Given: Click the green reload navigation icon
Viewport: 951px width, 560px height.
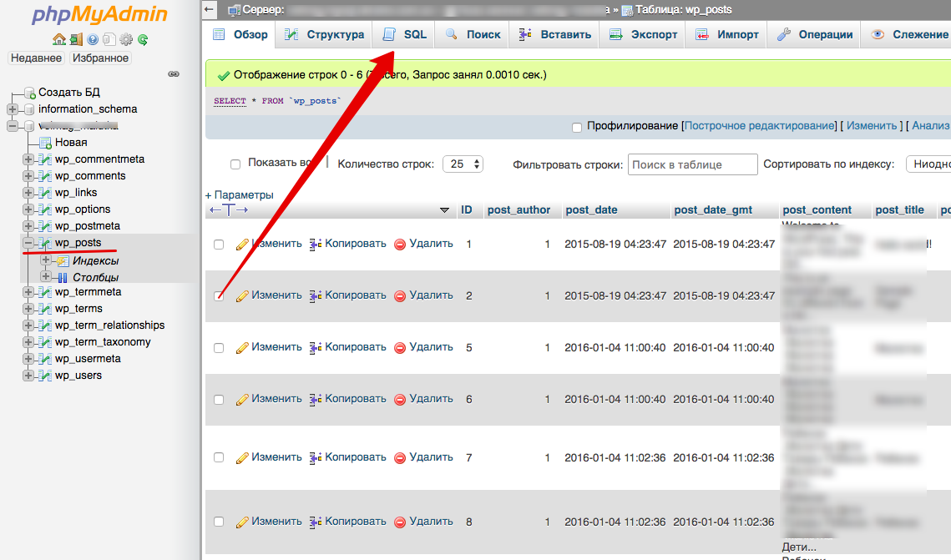Looking at the screenshot, I should click(143, 39).
